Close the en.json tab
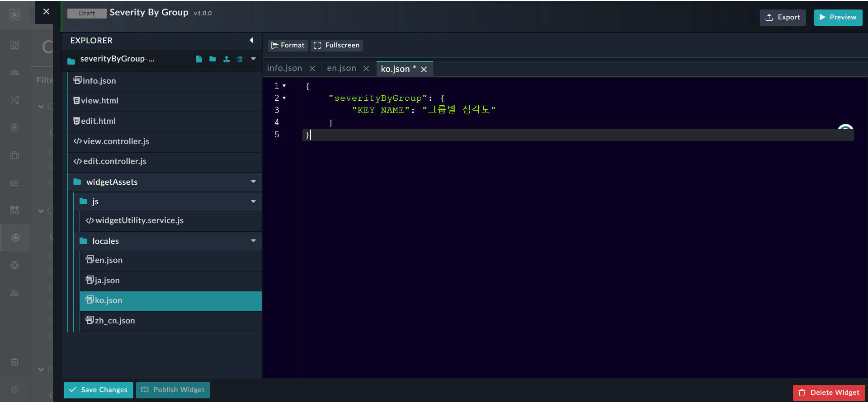Viewport: 868px width, 402px height. [366, 69]
